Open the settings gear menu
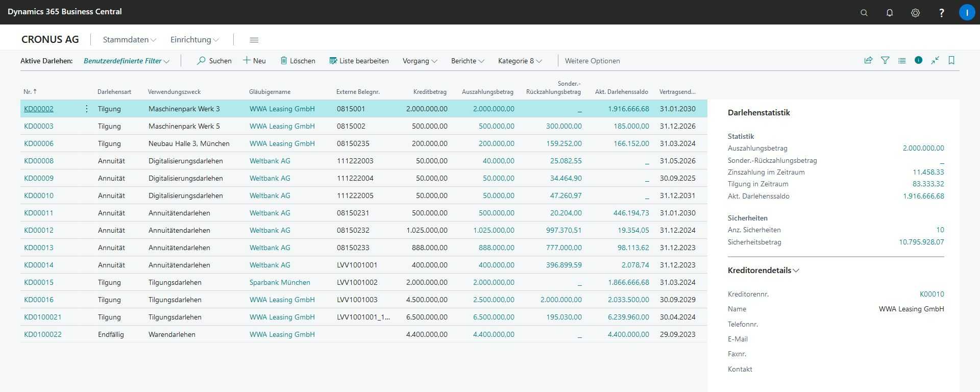 pos(915,13)
